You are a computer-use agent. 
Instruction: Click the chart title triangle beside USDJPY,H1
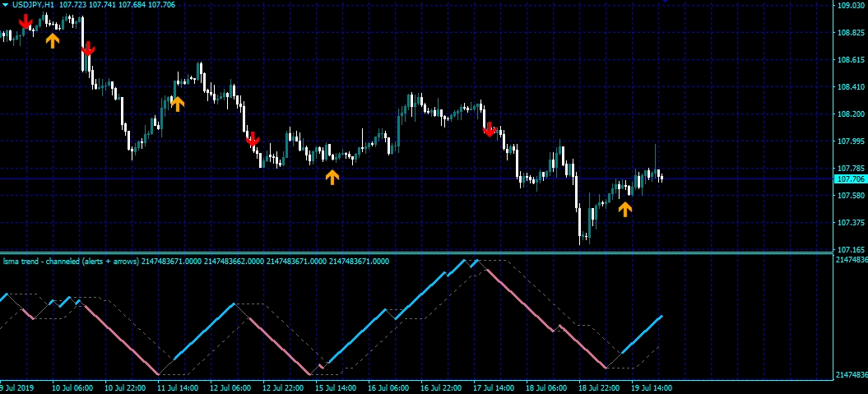(x=5, y=5)
